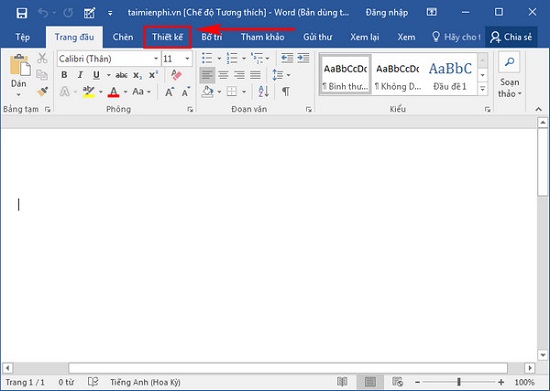Click the Save icon in title bar
This screenshot has height=391, width=550.
coord(22,13)
